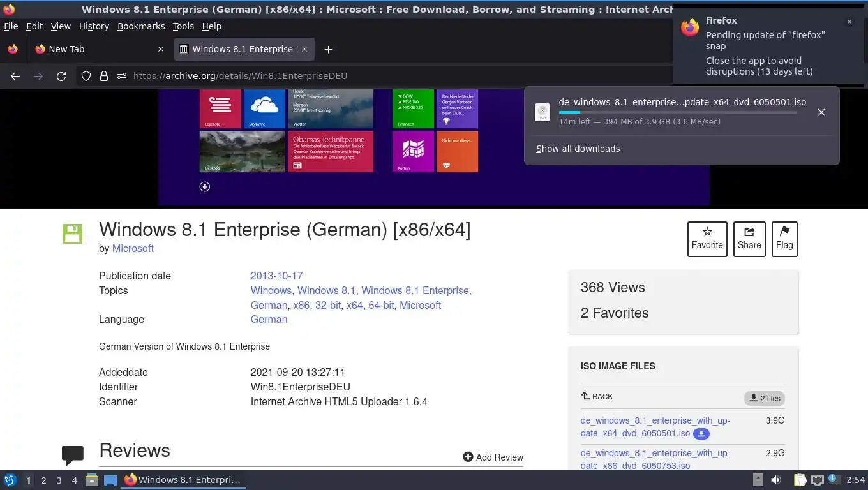Open the x86 topic link
Screen dimensions: 868x490
click(301, 306)
